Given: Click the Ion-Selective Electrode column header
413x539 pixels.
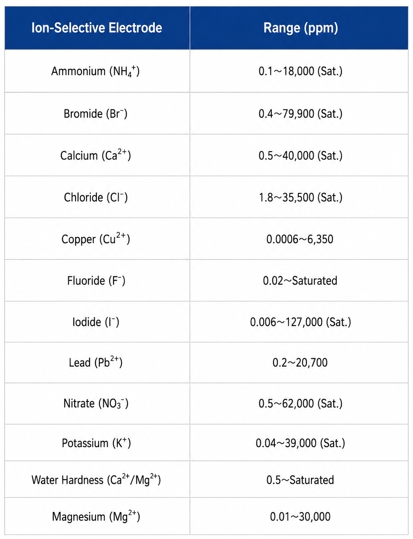Looking at the screenshot, I should (x=97, y=28).
